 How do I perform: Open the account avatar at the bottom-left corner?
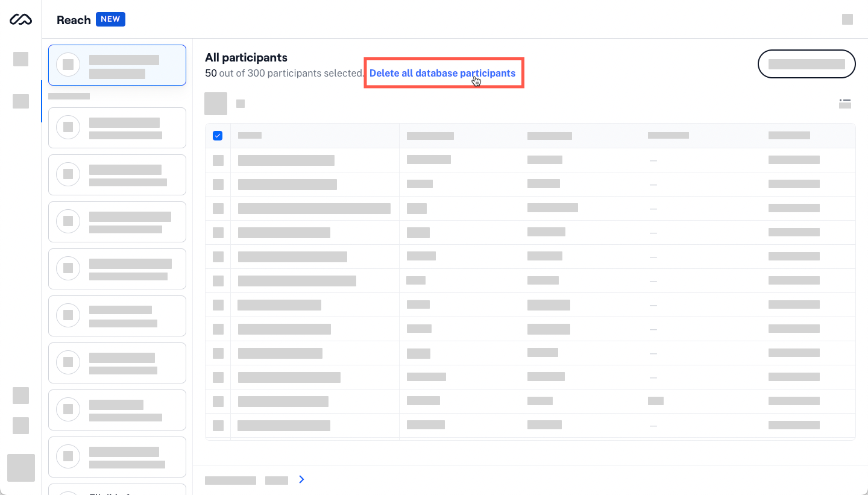(x=20, y=467)
